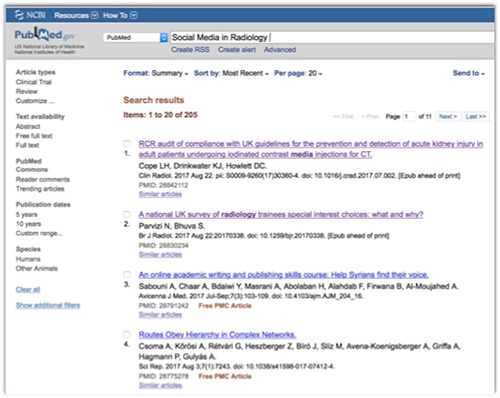Open the Custom range date filter
The width and height of the screenshot is (500, 398).
39,233
